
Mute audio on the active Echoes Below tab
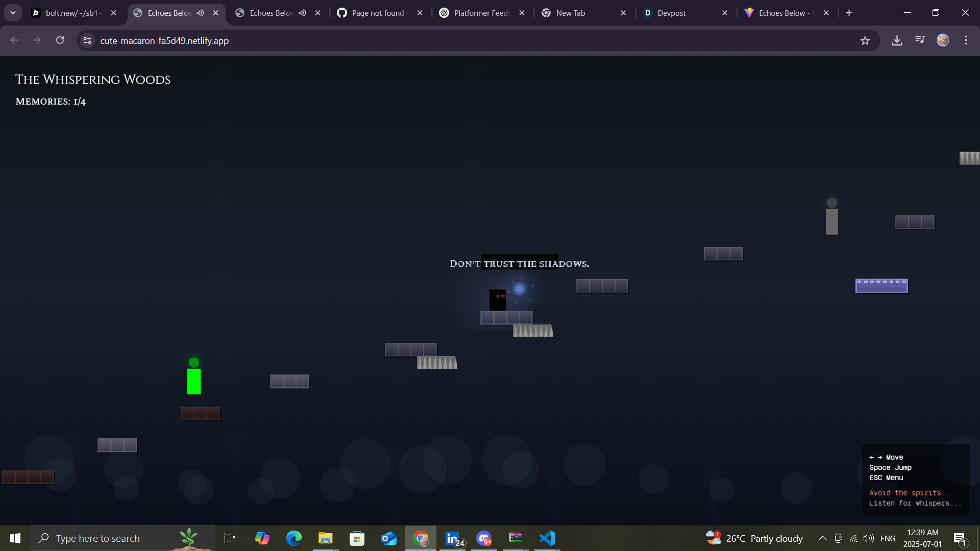(x=201, y=13)
